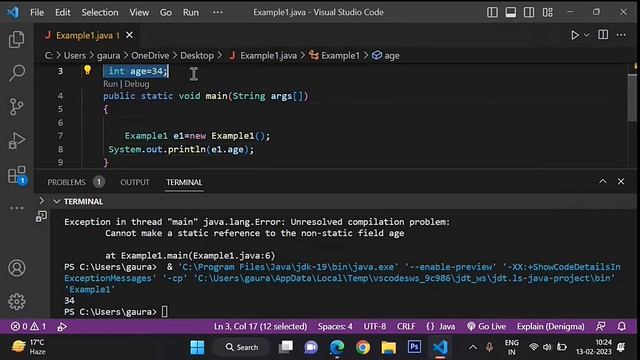Run the Java file with play button
Image resolution: width=640 pixels, height=360 pixels.
[575, 35]
